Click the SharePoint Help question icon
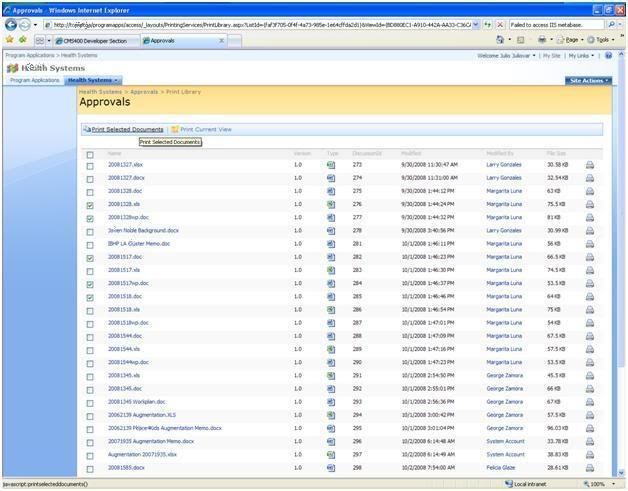The height and width of the screenshot is (491, 628). pos(608,56)
